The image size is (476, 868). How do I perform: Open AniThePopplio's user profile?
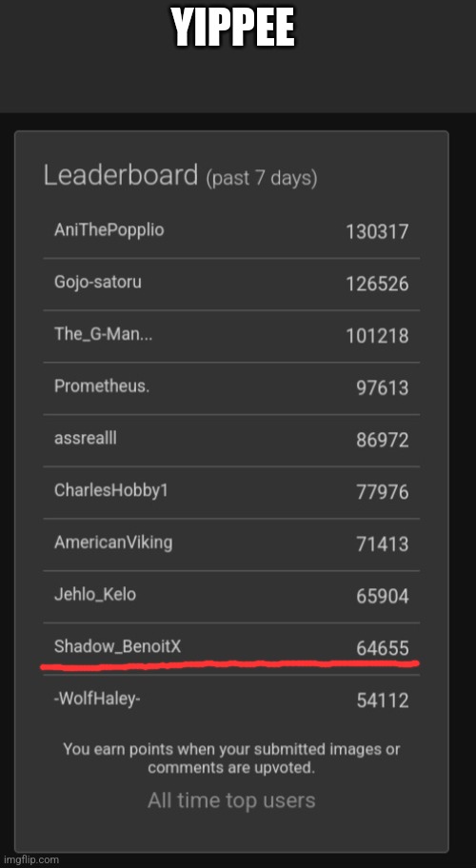[x=109, y=229]
